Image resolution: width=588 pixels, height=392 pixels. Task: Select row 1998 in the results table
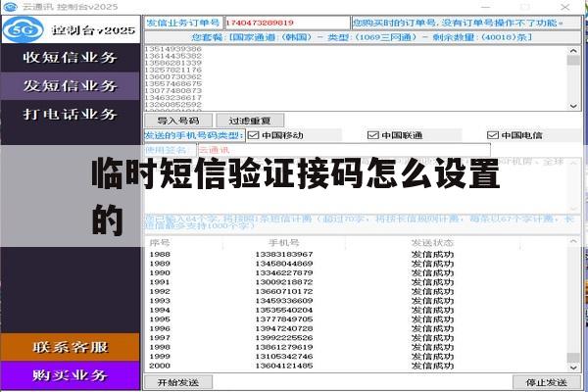click(x=357, y=347)
